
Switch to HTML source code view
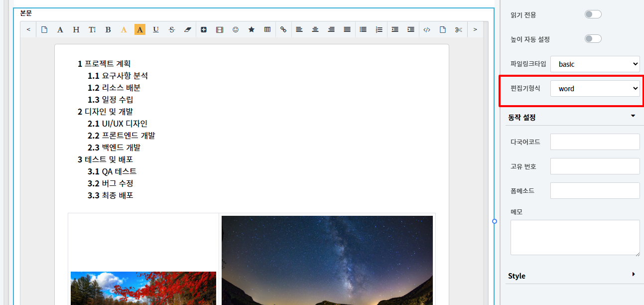427,30
